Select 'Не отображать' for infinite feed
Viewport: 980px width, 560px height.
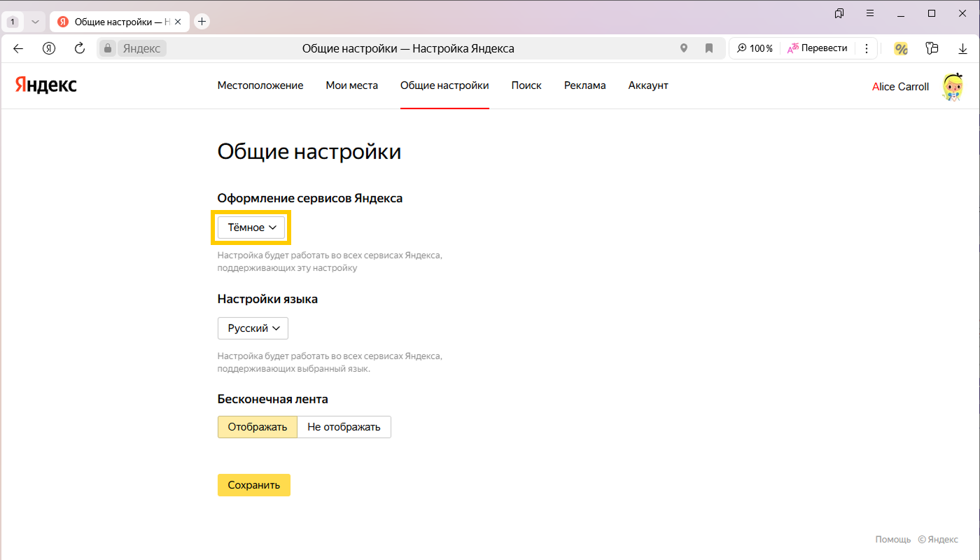pos(344,427)
